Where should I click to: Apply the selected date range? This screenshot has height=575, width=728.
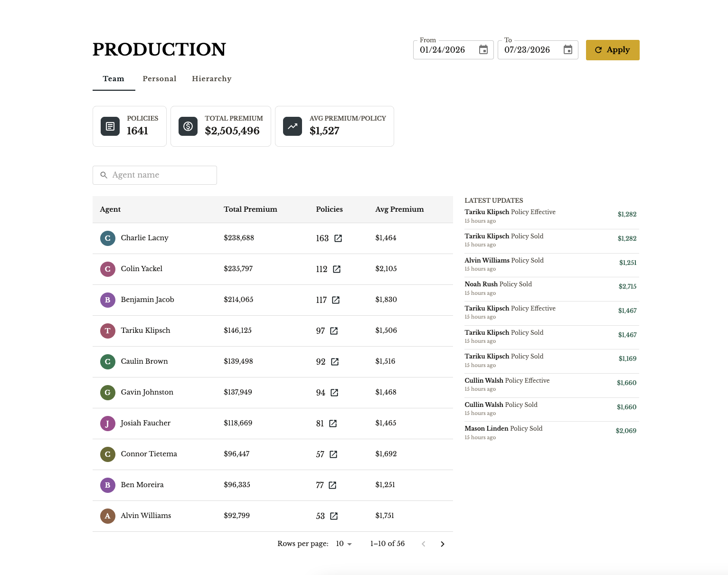point(613,50)
